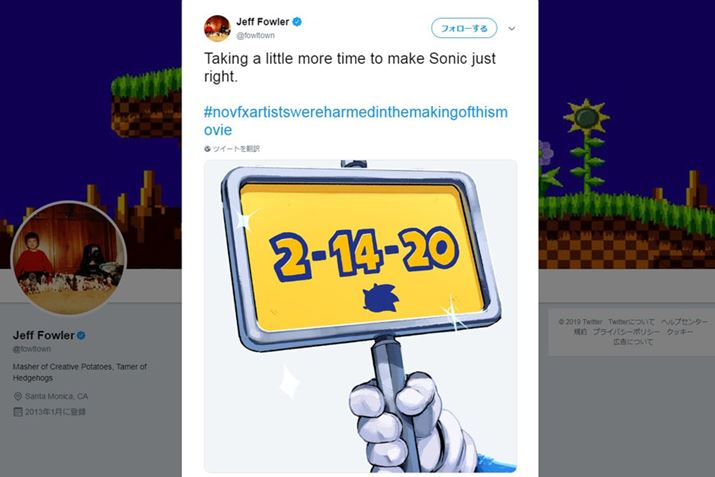Open the クッキー cookies footer link
Image resolution: width=715 pixels, height=477 pixels.
(679, 332)
